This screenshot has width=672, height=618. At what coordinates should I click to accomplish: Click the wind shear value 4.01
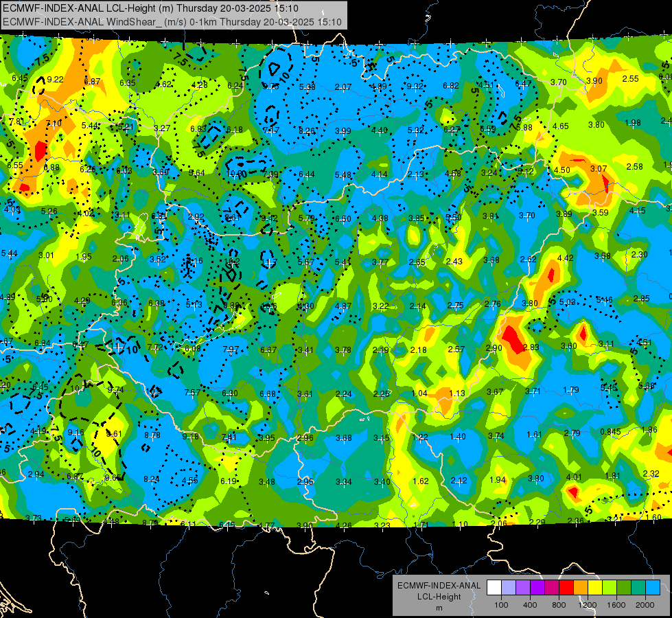[574, 477]
